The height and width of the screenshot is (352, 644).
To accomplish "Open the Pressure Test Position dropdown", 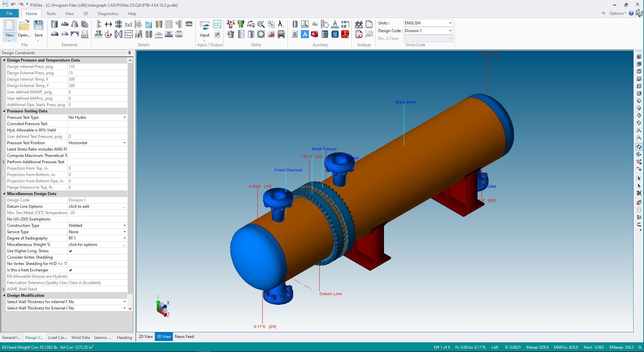I will 125,143.
